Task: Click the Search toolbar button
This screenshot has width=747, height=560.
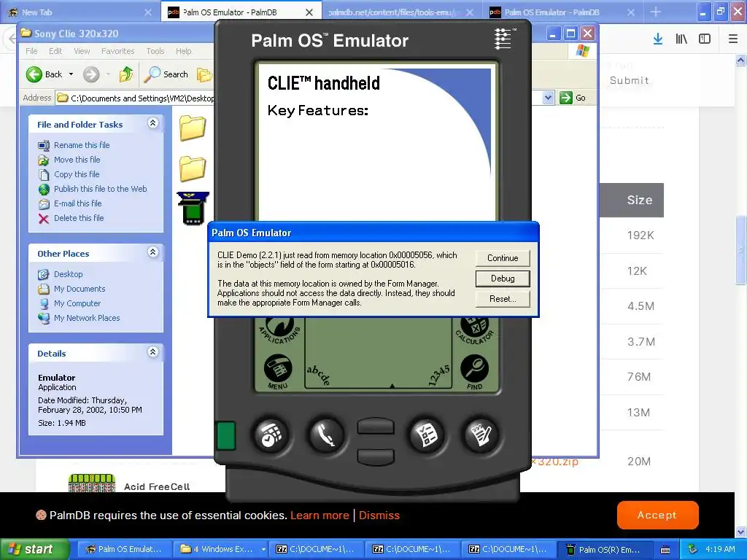Action: 166,74
